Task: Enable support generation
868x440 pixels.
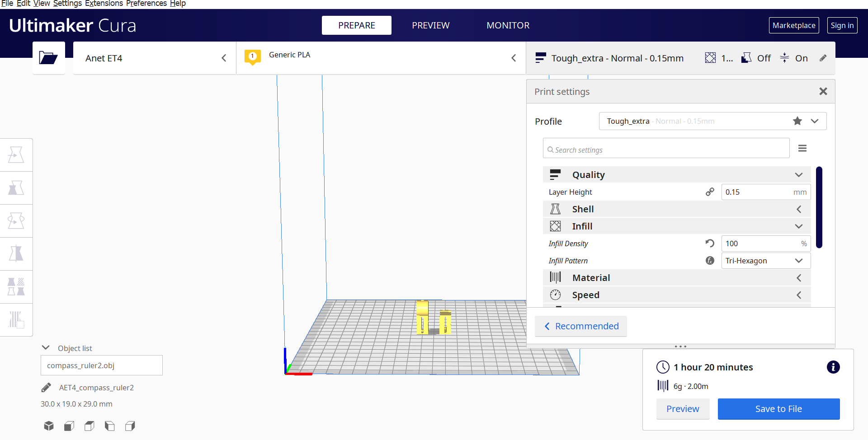Action: (x=755, y=58)
